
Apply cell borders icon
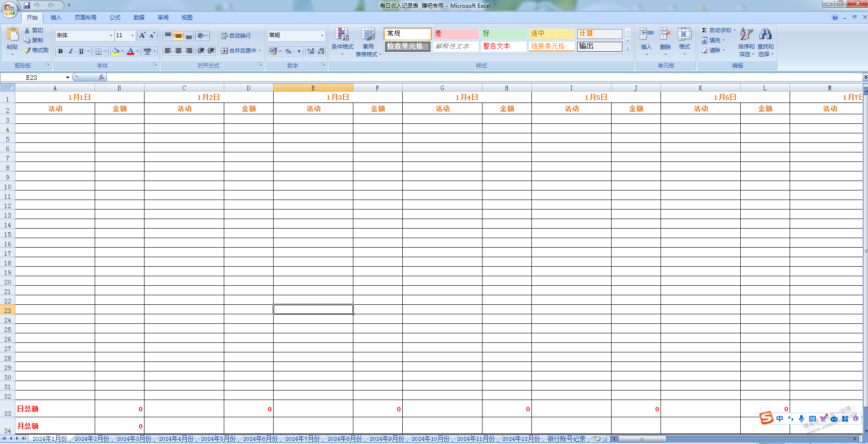(98, 51)
